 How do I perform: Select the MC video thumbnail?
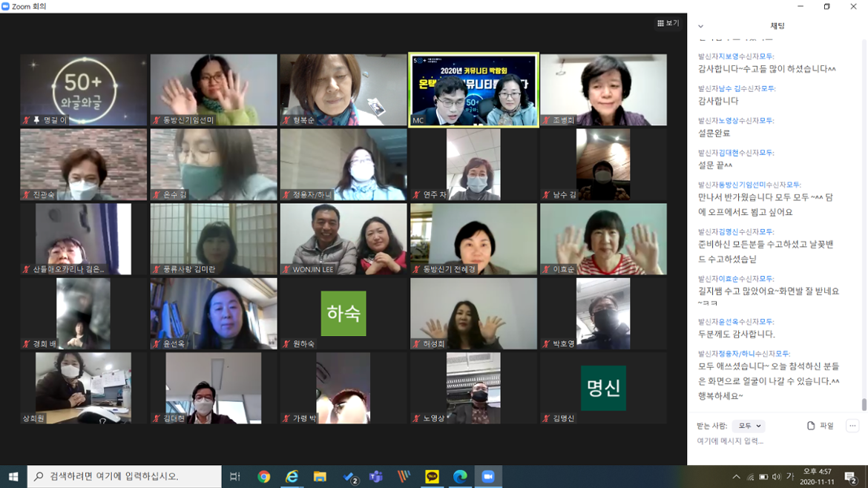click(x=473, y=90)
